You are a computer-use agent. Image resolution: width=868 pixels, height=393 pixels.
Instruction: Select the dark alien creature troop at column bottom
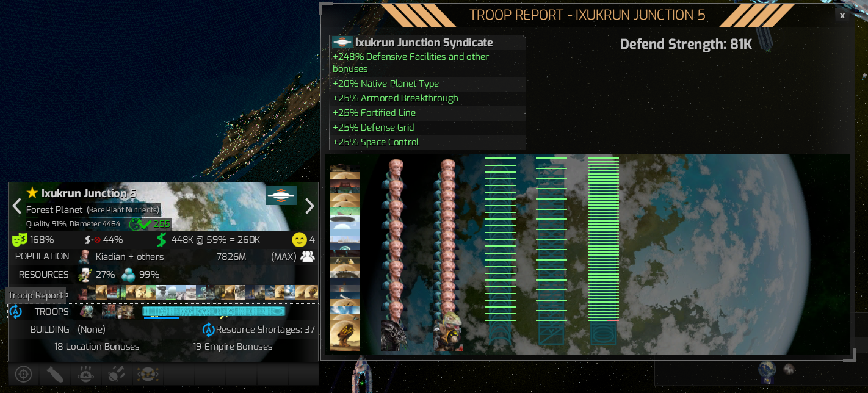pos(394,335)
